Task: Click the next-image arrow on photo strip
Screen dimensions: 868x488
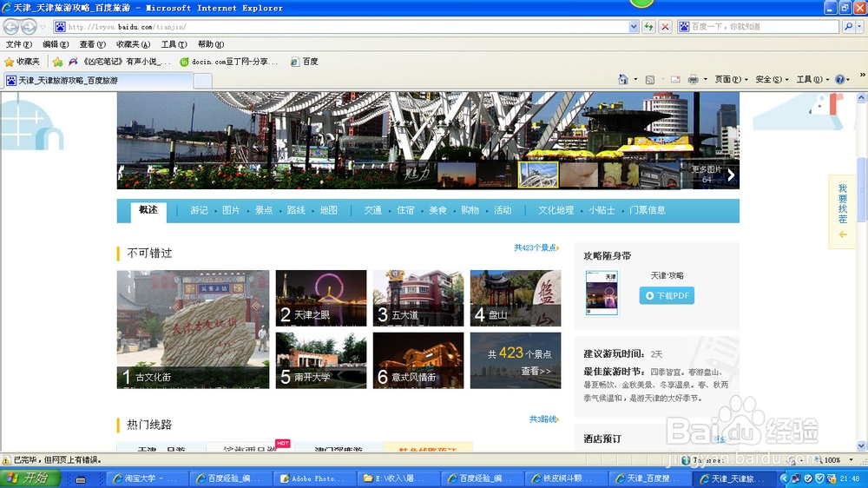Action: 731,175
